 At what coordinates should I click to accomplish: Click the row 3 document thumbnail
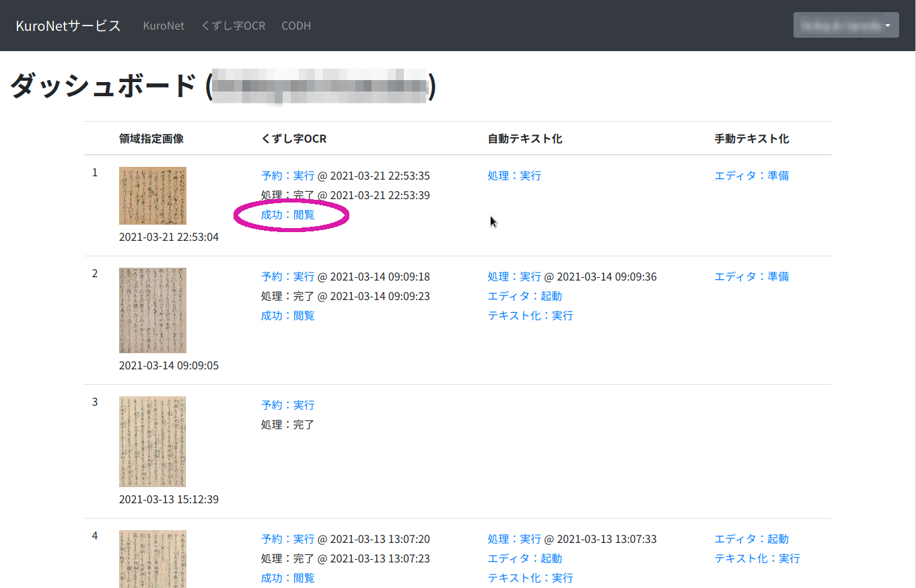pyautogui.click(x=152, y=442)
